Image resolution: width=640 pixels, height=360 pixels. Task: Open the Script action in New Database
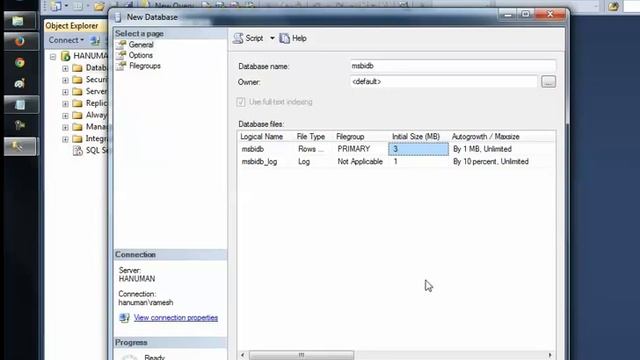[x=248, y=38]
